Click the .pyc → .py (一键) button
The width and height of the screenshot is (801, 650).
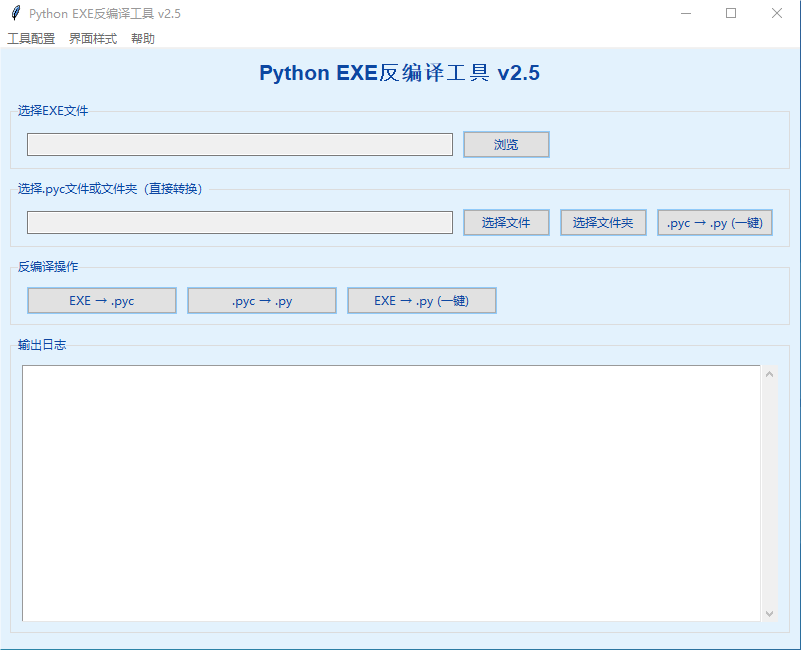[715, 222]
